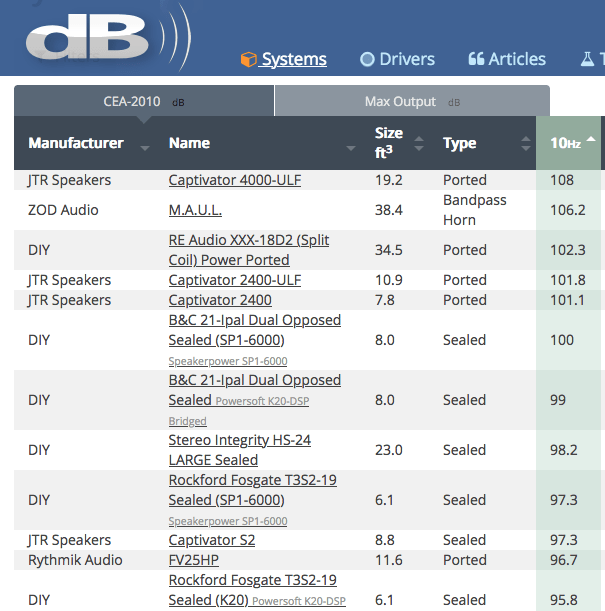Open Rockford Fosgate T3S2-19 Sealed (SP1-6000) link

click(252, 500)
